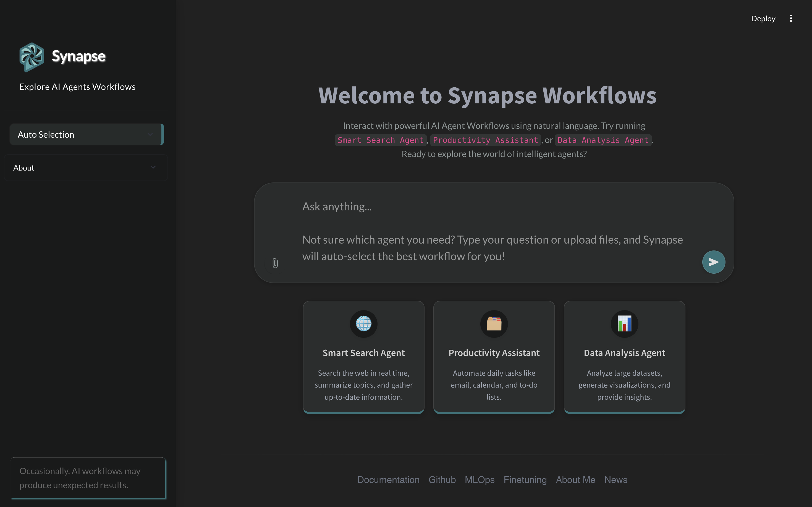This screenshot has width=812, height=507.
Task: Click the Synapse logo icon
Action: pos(32,57)
